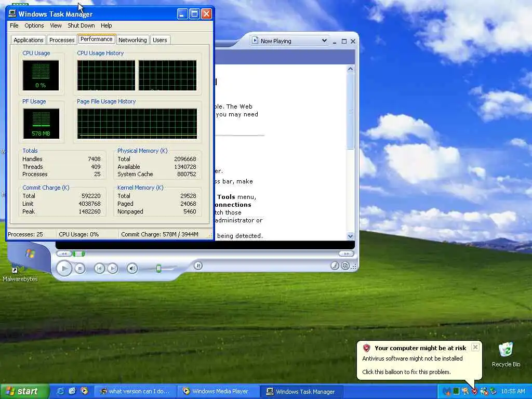Open Task Manager Help menu
Screen dimensions: 532x399
click(106, 25)
